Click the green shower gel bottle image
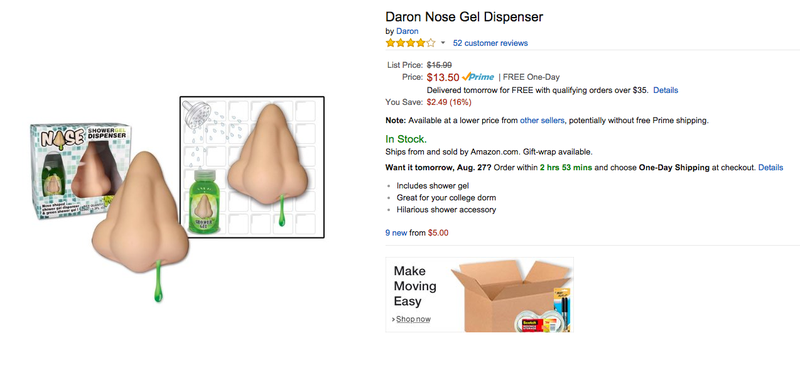800x382 pixels. (208, 203)
